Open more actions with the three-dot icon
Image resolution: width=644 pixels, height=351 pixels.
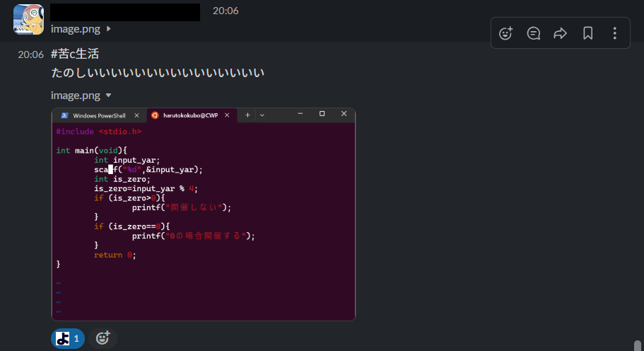tap(615, 33)
